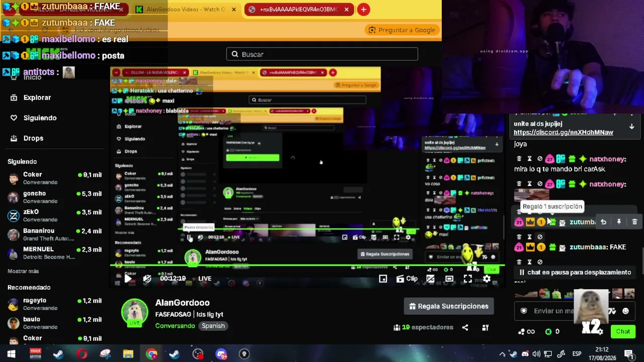This screenshot has width=644, height=362.
Task: Open the player settings gear
Action: point(487,279)
